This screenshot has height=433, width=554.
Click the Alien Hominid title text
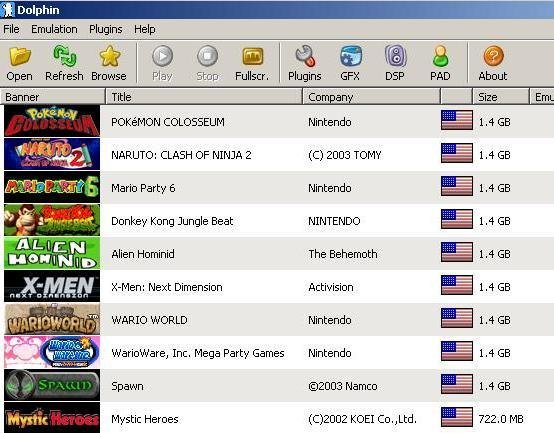(x=143, y=254)
